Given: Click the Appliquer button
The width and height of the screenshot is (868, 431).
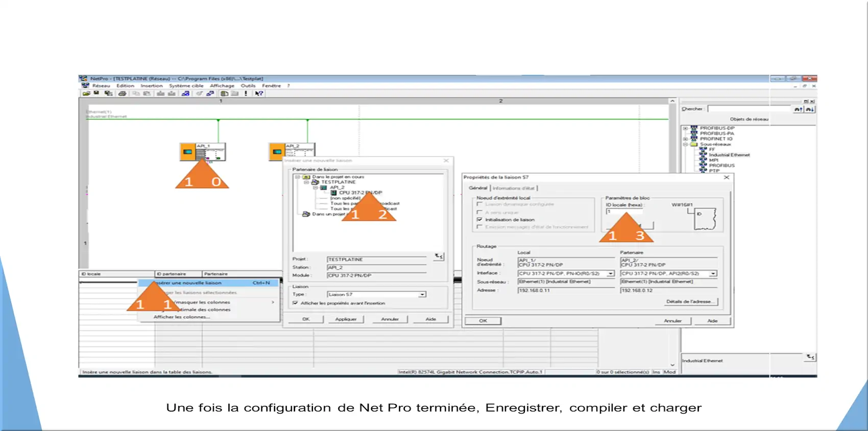Looking at the screenshot, I should click(x=346, y=319).
